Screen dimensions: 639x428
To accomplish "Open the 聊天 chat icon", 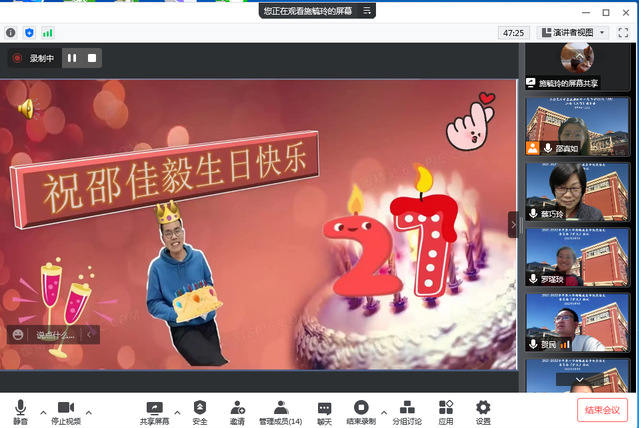I will pos(324,410).
